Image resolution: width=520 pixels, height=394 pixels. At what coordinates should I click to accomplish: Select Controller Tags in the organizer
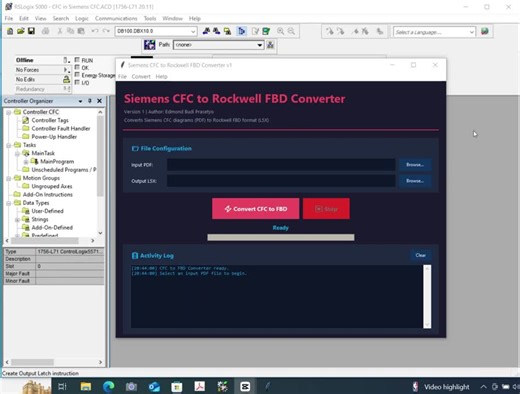pyautogui.click(x=50, y=120)
